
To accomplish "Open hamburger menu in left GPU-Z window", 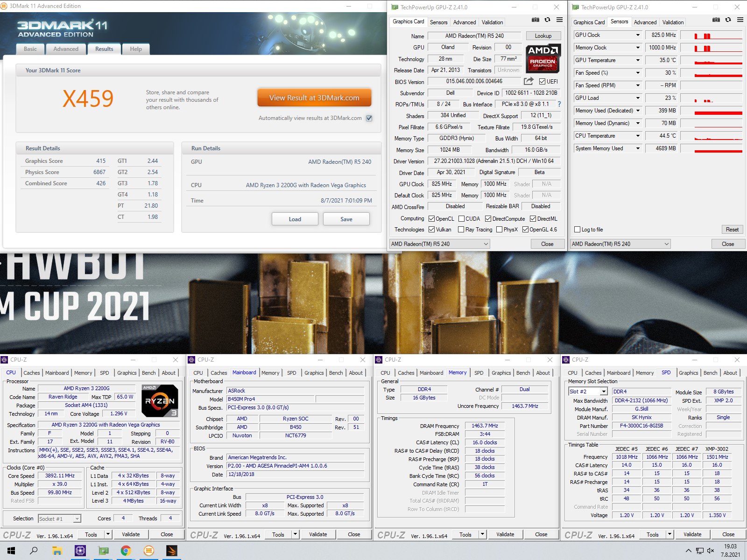I will click(x=559, y=20).
